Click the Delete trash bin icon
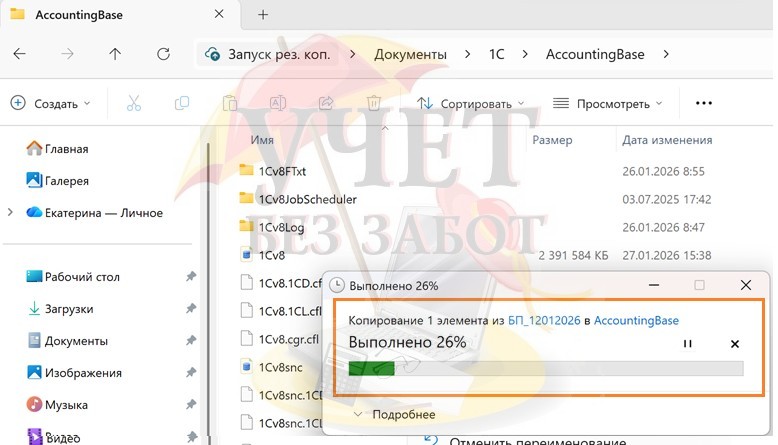The width and height of the screenshot is (778, 445). click(x=374, y=103)
